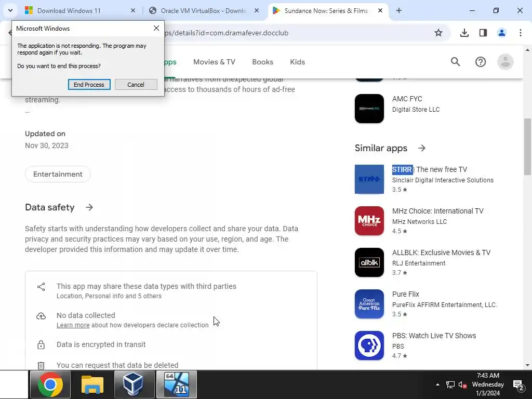Viewport: 532px width, 399px height.
Task: Click the Nov 30, 2023 date
Action: (46, 145)
